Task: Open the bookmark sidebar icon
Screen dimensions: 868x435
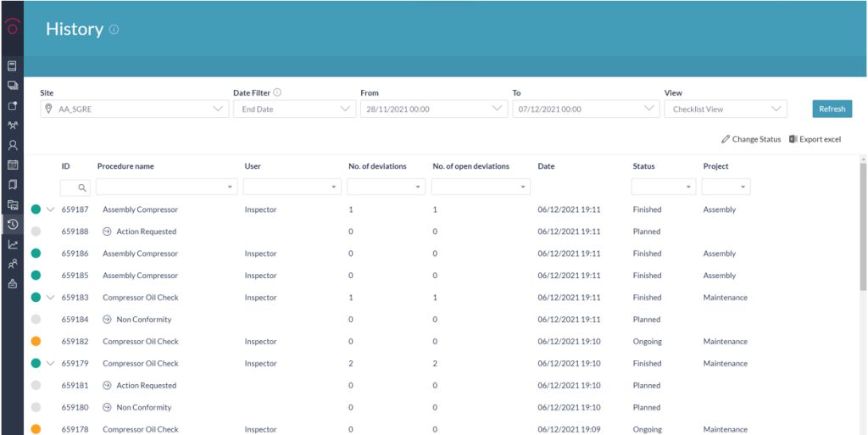Action: point(12,185)
